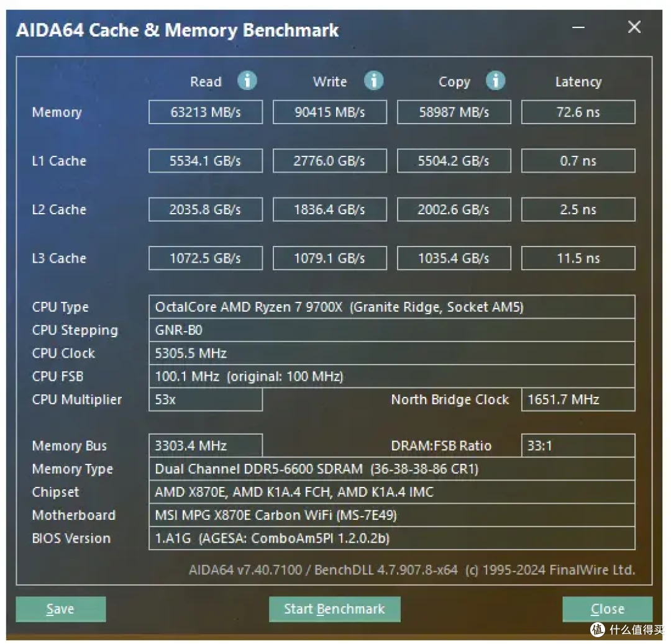The width and height of the screenshot is (671, 644).
Task: Select the Memory Latency value 72.6 ns
Action: click(578, 112)
